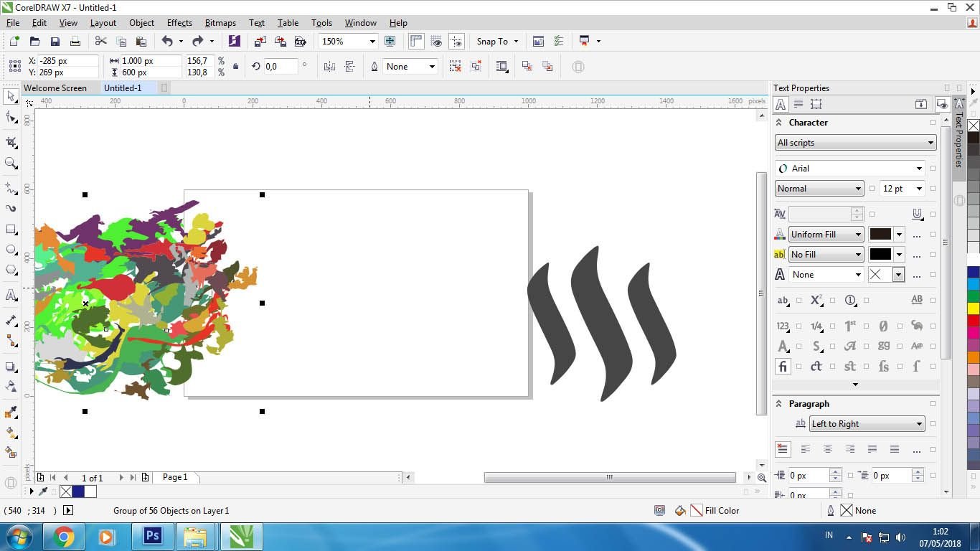
Task: Select the Interactive Fill tool
Action: (11, 433)
